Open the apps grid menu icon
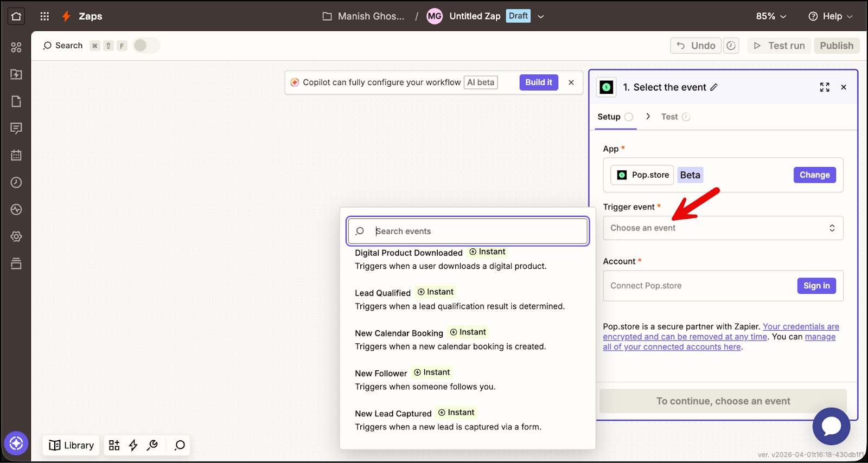 tap(44, 16)
